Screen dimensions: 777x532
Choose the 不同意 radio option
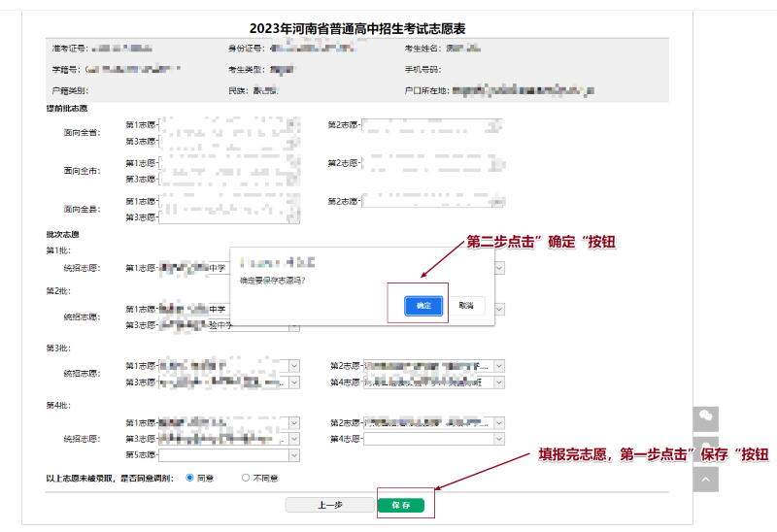[x=246, y=478]
